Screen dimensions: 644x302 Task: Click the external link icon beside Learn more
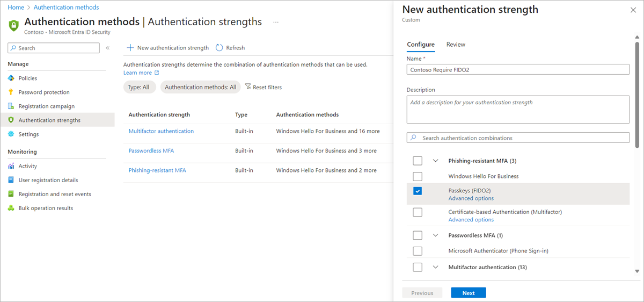(157, 73)
